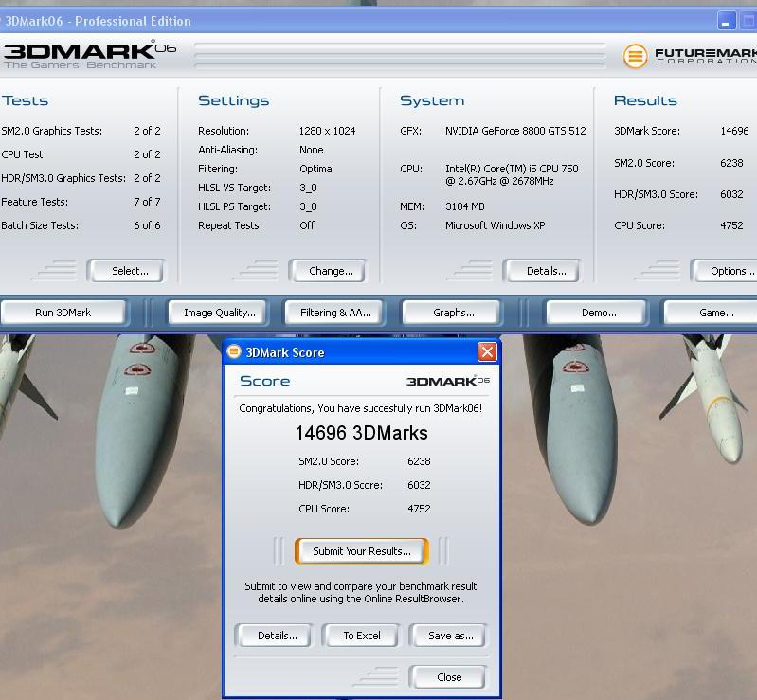This screenshot has width=757, height=700.
Task: Click Filtering value 'Optimal'
Action: click(x=316, y=169)
